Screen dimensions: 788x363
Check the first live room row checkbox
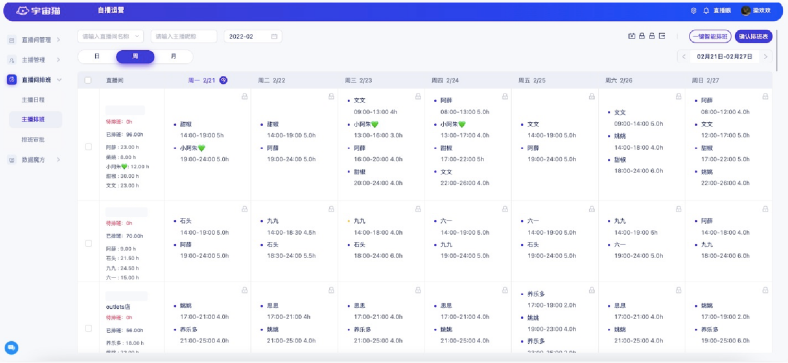(x=88, y=147)
